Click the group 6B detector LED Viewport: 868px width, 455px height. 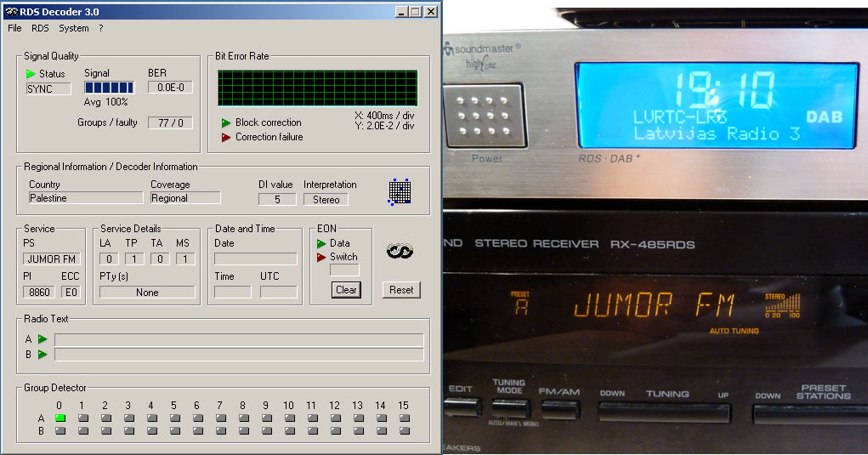click(197, 430)
